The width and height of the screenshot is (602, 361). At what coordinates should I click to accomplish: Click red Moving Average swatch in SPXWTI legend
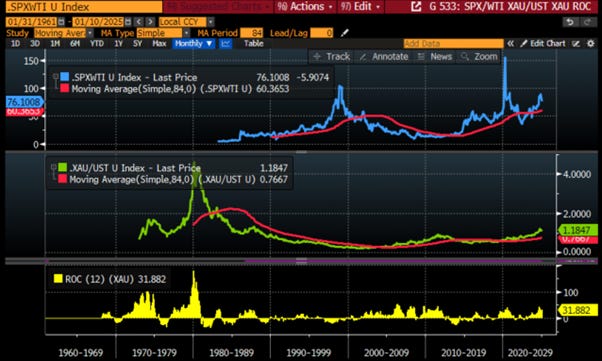coord(64,88)
